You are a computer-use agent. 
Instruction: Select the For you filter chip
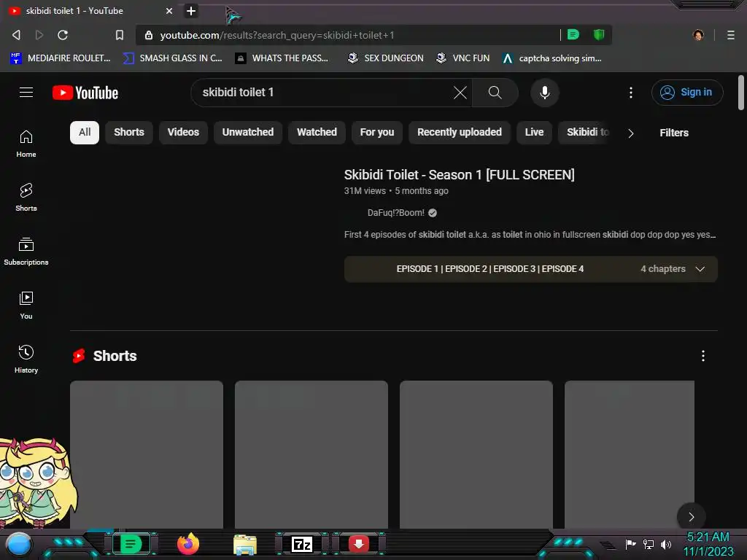[x=377, y=133]
